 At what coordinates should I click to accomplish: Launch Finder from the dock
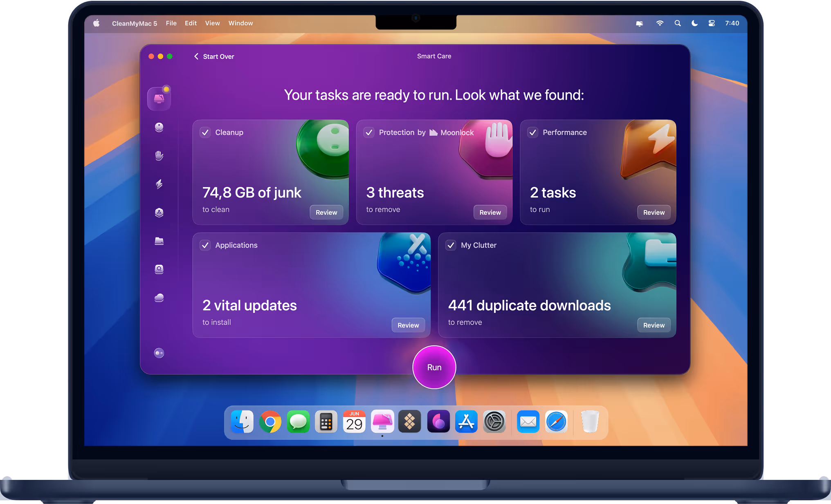[242, 422]
